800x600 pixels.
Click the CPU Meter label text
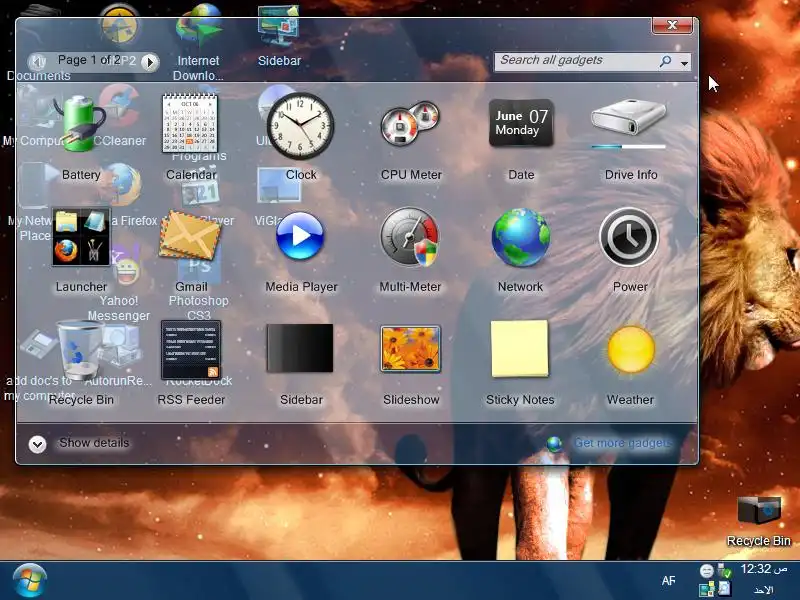coord(411,174)
